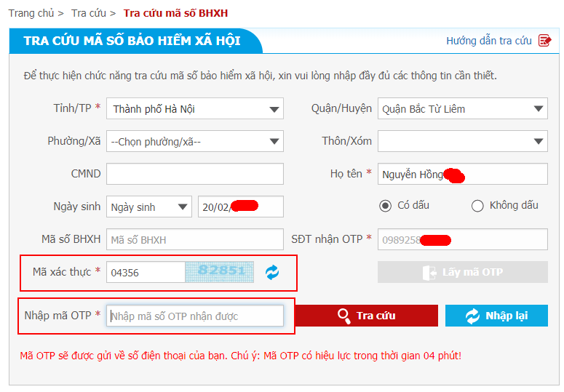This screenshot has height=392, width=564.
Task: Click the captcha refresh arrows icon
Action: tap(272, 272)
